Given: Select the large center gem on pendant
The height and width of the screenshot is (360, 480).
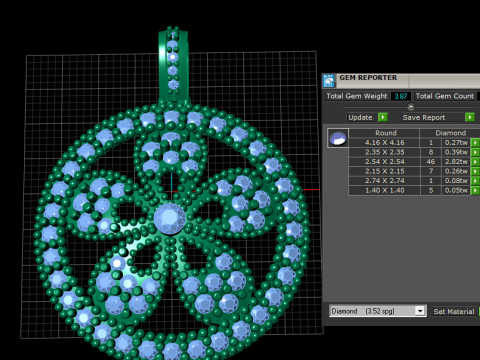Looking at the screenshot, I should click(x=169, y=218).
